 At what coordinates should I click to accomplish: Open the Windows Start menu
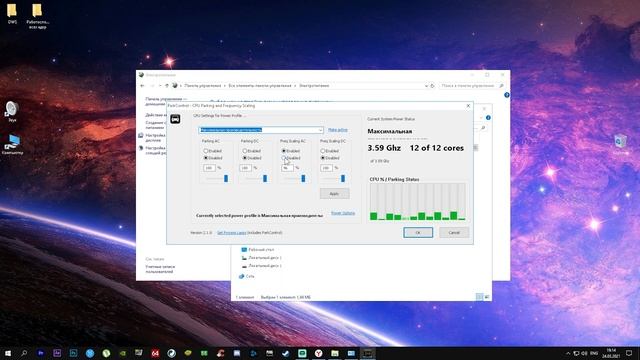(x=7, y=353)
